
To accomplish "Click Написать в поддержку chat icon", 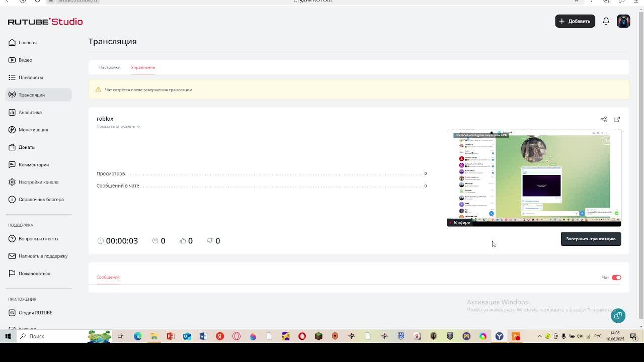I will click(x=12, y=256).
